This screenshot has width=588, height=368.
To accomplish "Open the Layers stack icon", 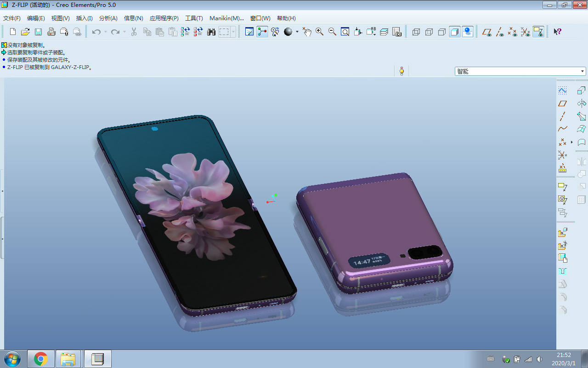I will point(384,32).
